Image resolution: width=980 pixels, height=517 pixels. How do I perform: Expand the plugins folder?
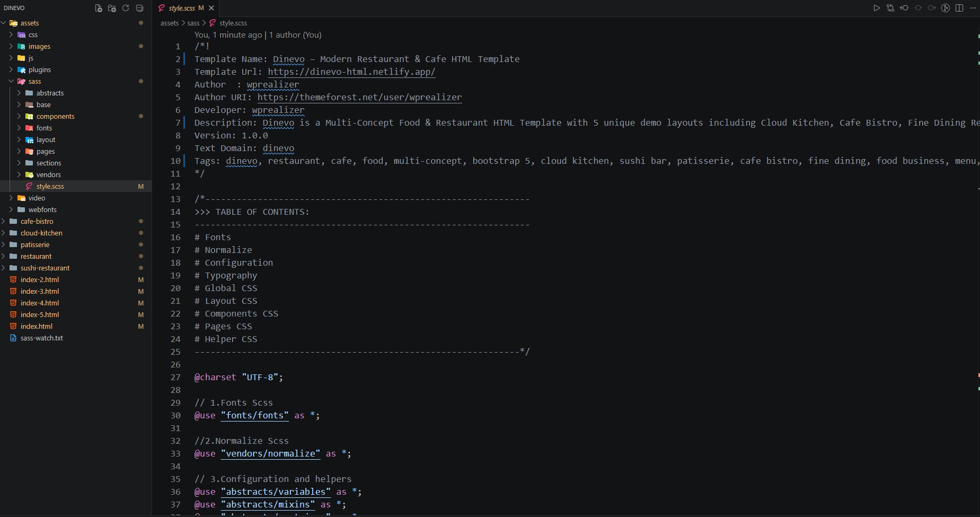click(76, 69)
